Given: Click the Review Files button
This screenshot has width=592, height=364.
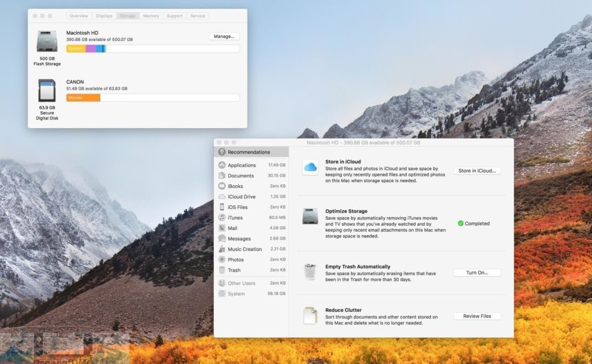Looking at the screenshot, I should pyautogui.click(x=477, y=316).
